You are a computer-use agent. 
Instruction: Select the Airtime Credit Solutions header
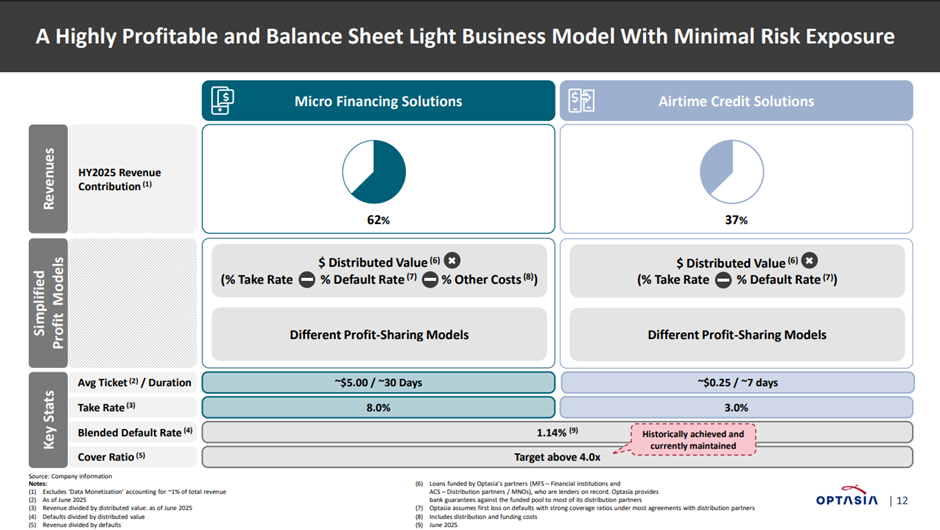[x=736, y=101]
